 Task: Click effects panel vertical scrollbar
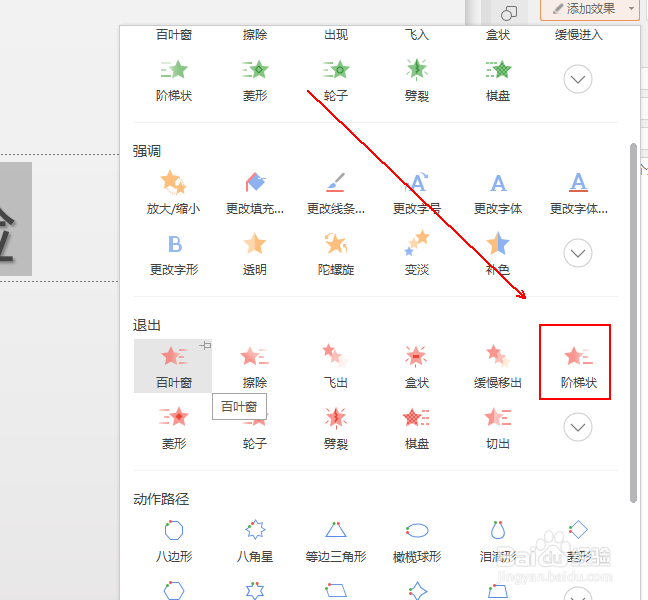pos(633,323)
